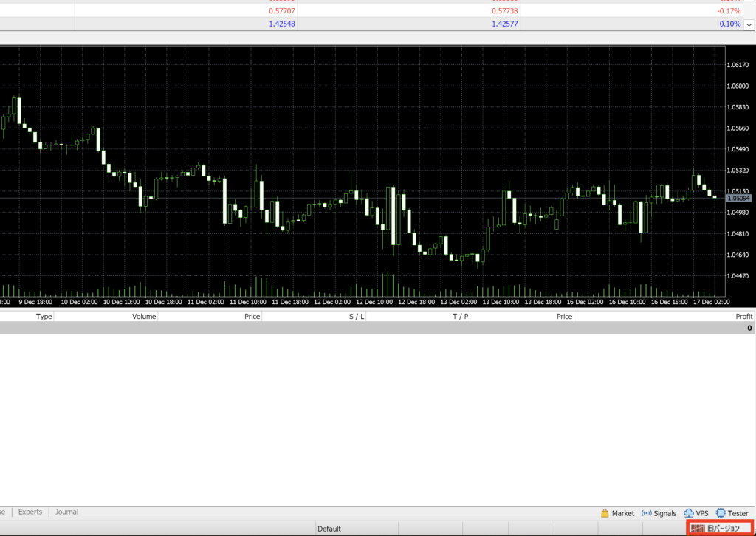Switch to the Experts tab
The height and width of the screenshot is (536, 756).
point(30,512)
